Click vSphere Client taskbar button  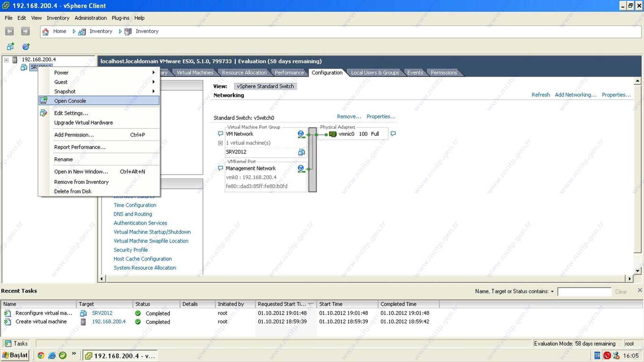120,356
